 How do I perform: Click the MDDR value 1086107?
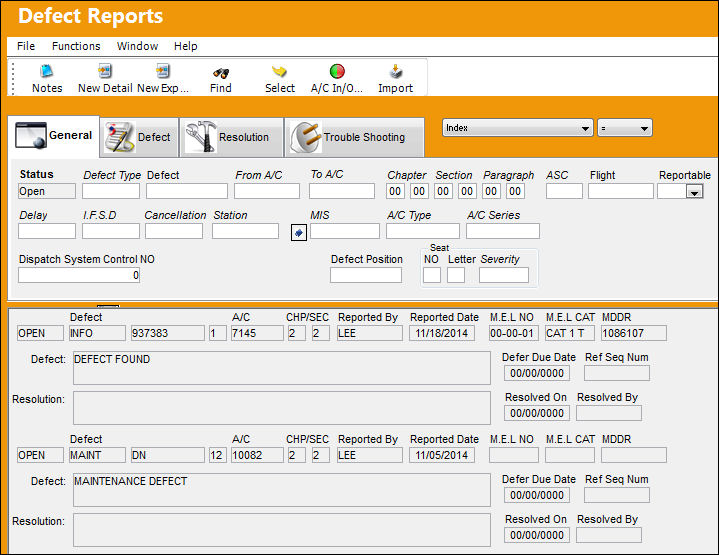tap(634, 333)
